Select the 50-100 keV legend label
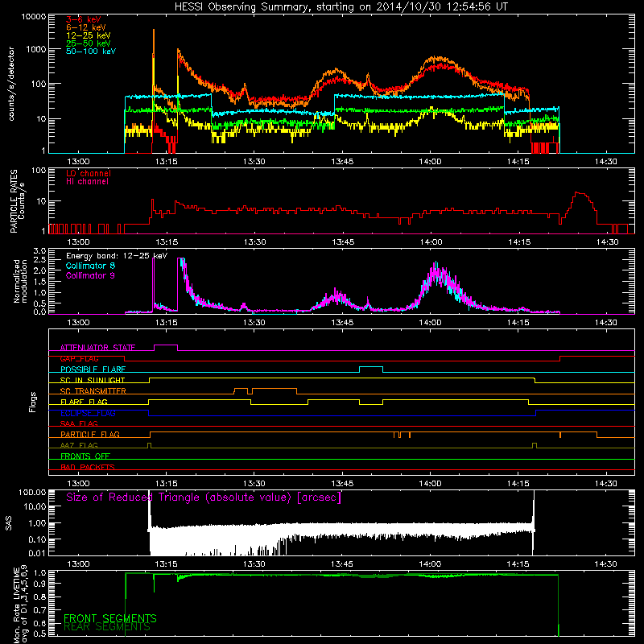 pos(91,52)
